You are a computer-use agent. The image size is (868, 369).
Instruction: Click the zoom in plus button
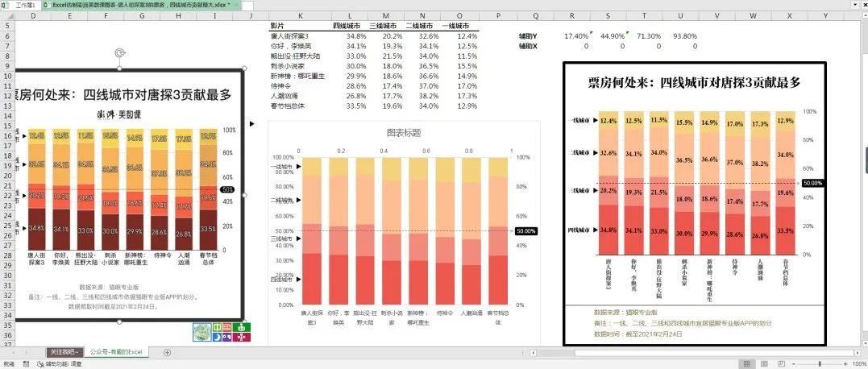tap(847, 363)
